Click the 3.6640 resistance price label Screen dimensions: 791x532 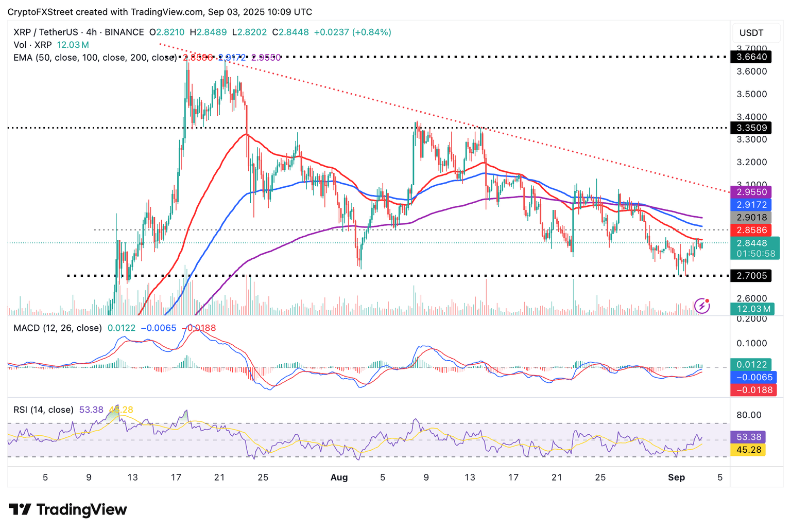pyautogui.click(x=751, y=57)
